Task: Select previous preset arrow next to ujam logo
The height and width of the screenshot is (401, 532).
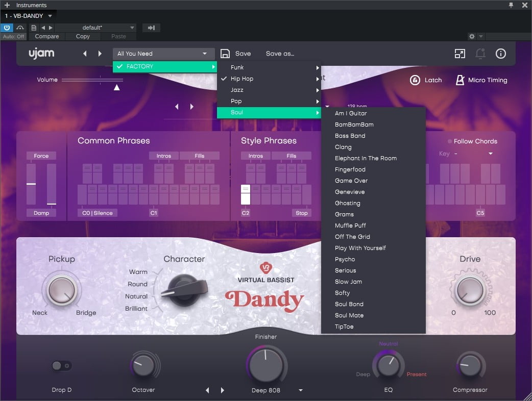Action: point(85,54)
